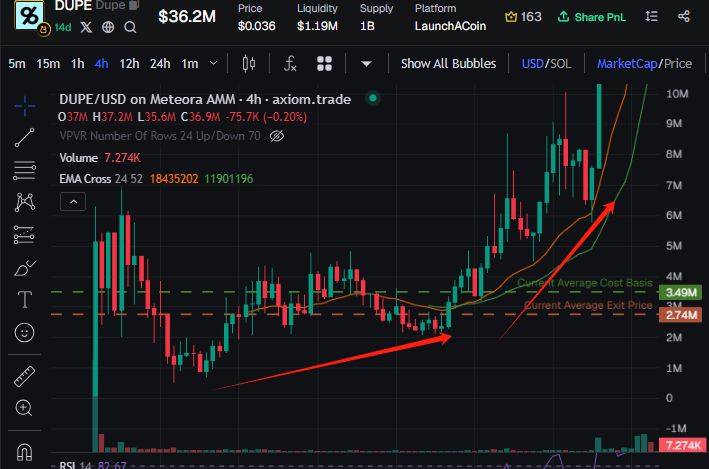The image size is (709, 469).
Task: Select the brush drawing tool
Action: click(x=24, y=268)
